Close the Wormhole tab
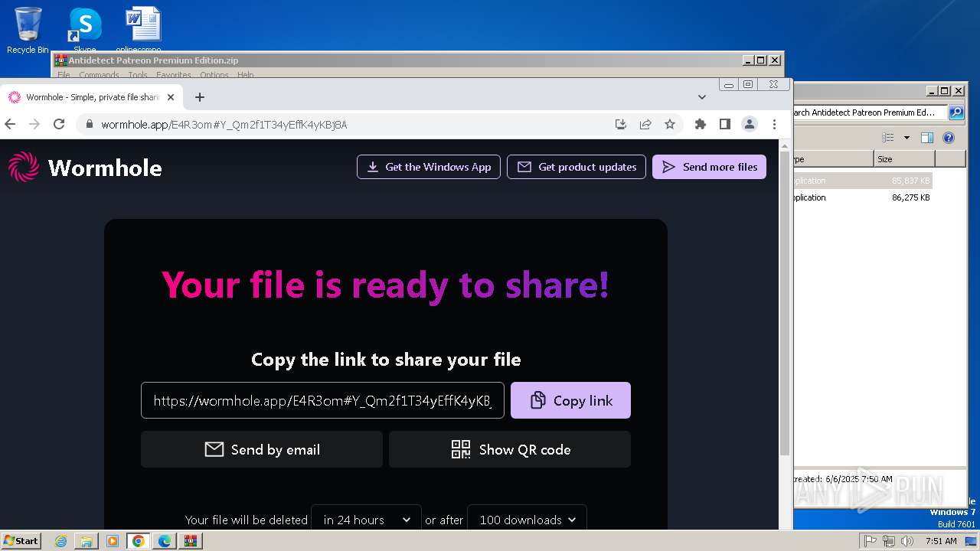The image size is (980, 551). (171, 97)
